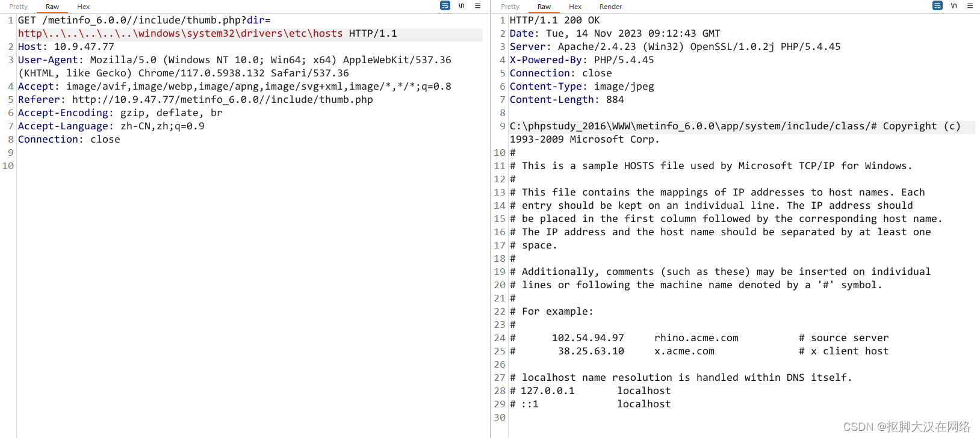Image resolution: width=980 pixels, height=438 pixels.
Task: Click the 1993-2009 Microsoft Corp. line
Action: (585, 140)
